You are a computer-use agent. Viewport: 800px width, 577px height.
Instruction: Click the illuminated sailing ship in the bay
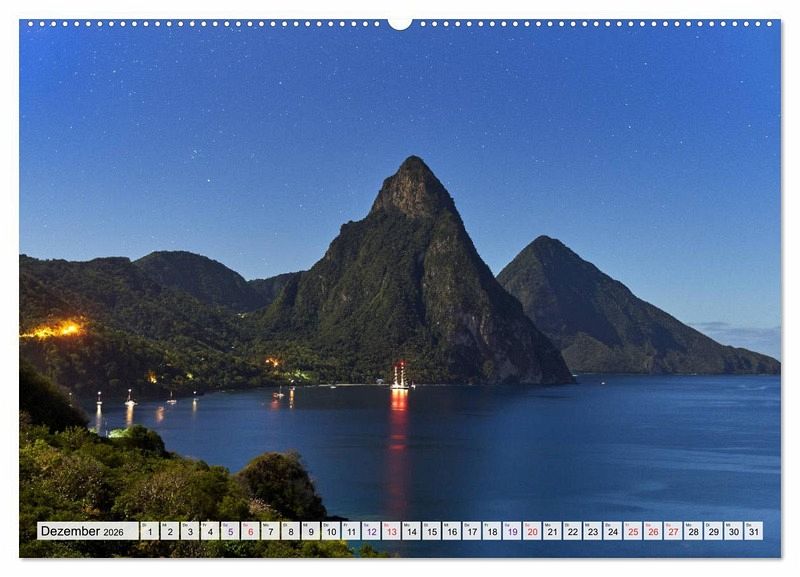399,377
